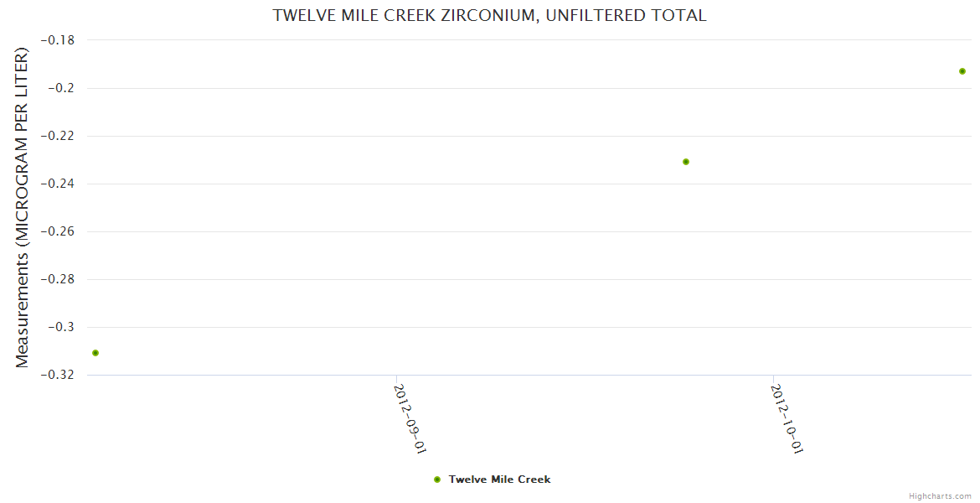Click the Twelve Mile Creek legend label
The width and height of the screenshot is (980, 503).
(x=499, y=480)
